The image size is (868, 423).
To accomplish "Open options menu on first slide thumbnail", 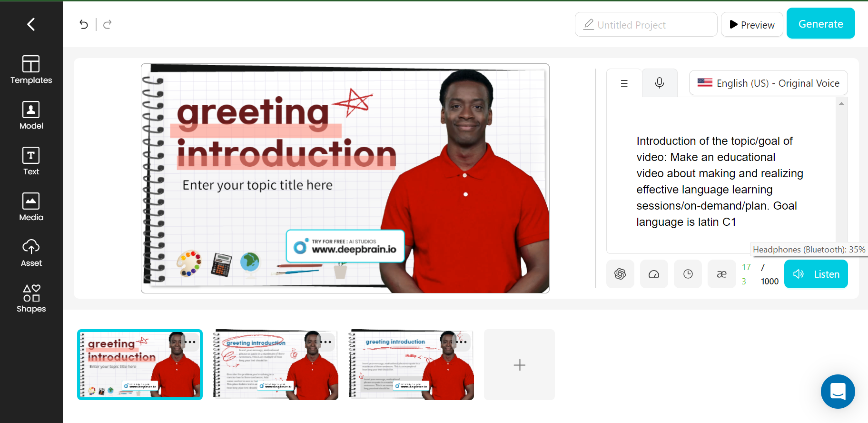I will [x=191, y=342].
